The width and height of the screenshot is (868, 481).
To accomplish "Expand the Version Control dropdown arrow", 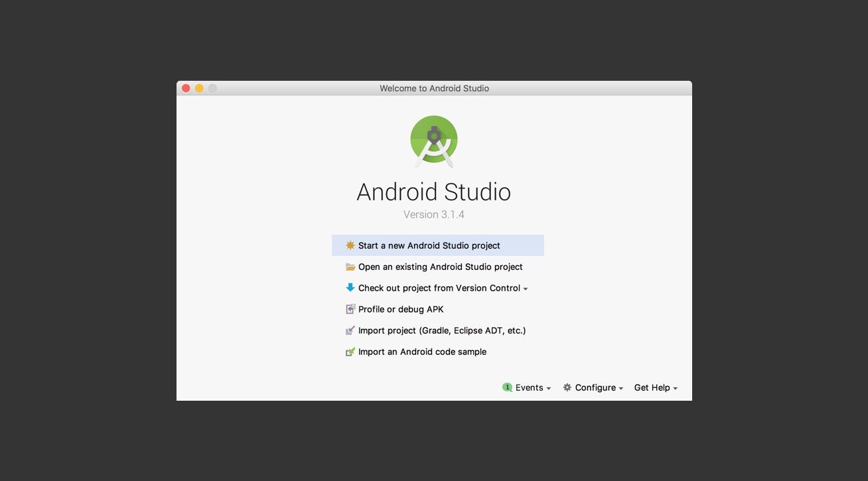I will [x=526, y=289].
